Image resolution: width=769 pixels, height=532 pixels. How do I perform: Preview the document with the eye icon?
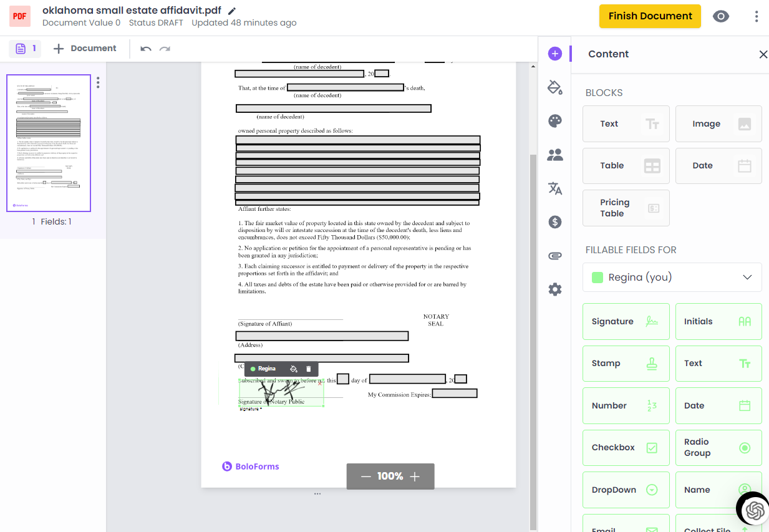(x=721, y=16)
